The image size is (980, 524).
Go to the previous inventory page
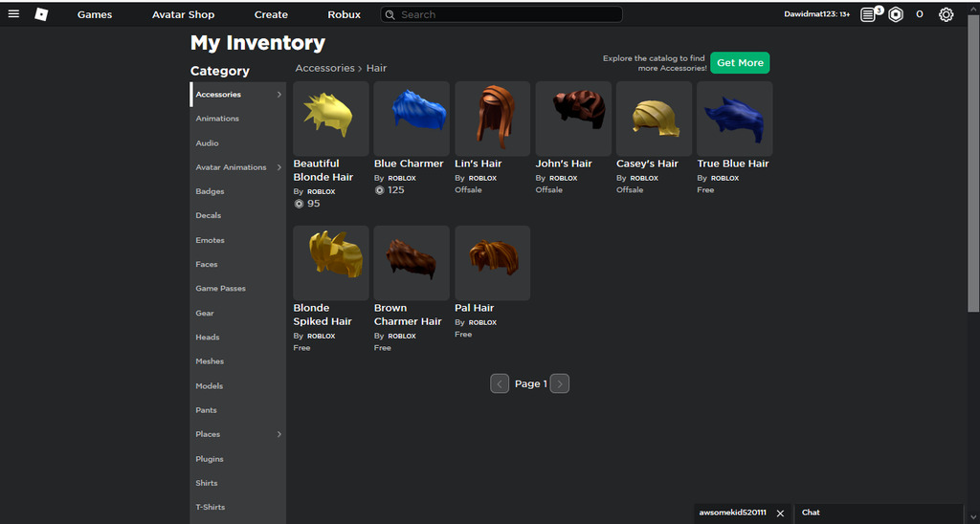(500, 383)
